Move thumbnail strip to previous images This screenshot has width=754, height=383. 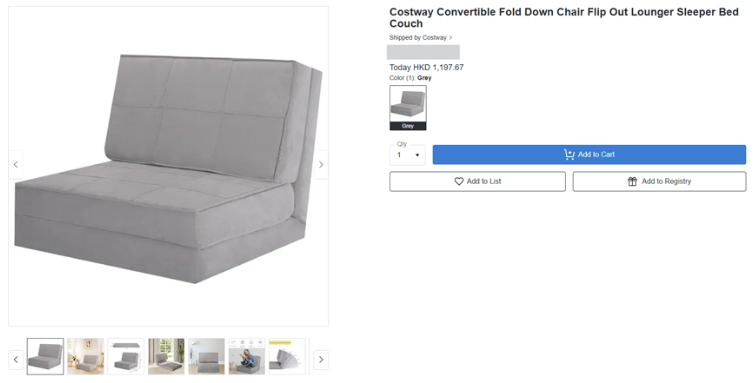point(16,359)
